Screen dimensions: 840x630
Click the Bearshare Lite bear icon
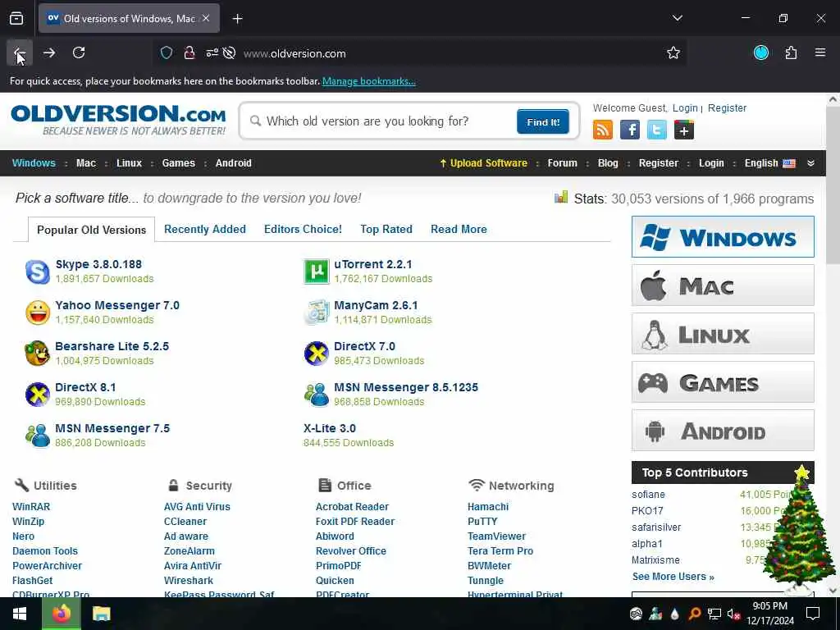click(38, 354)
